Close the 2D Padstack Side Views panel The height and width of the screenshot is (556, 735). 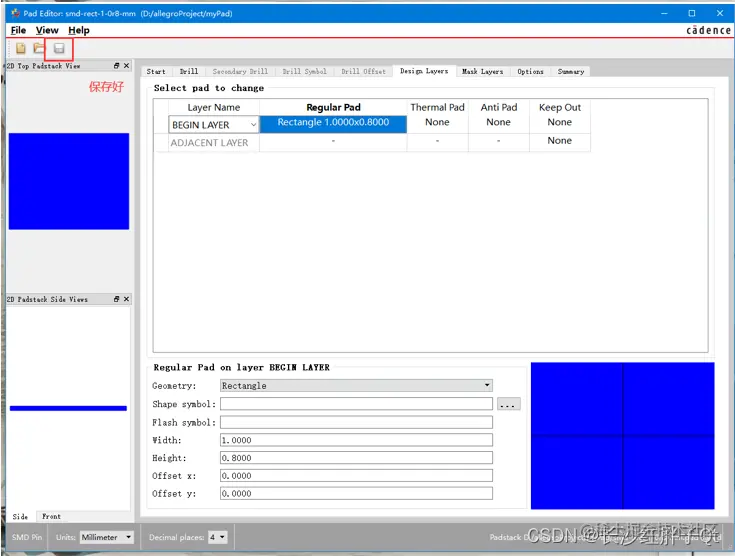point(126,299)
